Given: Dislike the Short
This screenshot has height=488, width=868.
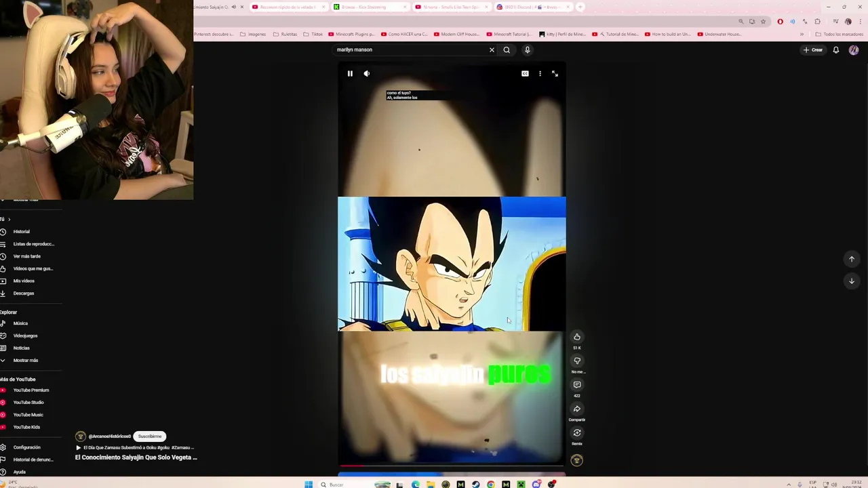Looking at the screenshot, I should pyautogui.click(x=577, y=361).
